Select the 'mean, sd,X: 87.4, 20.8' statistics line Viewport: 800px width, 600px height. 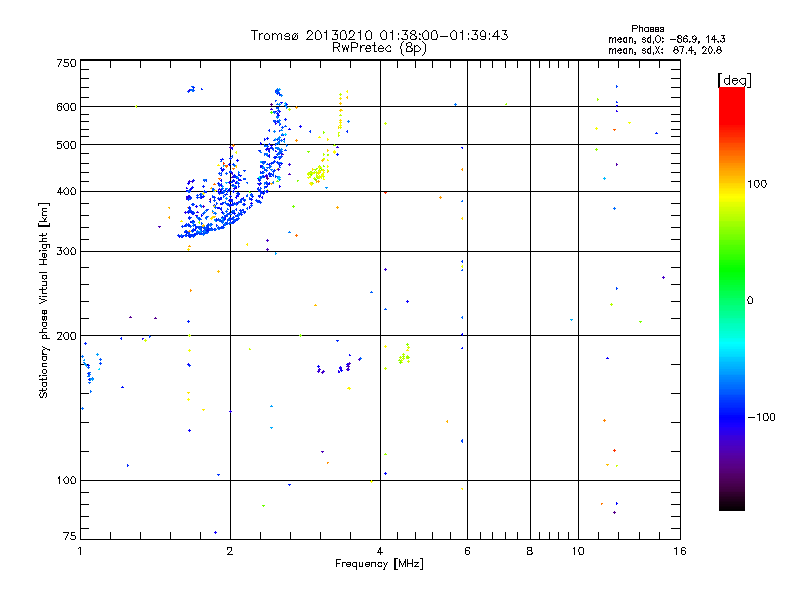[665, 50]
